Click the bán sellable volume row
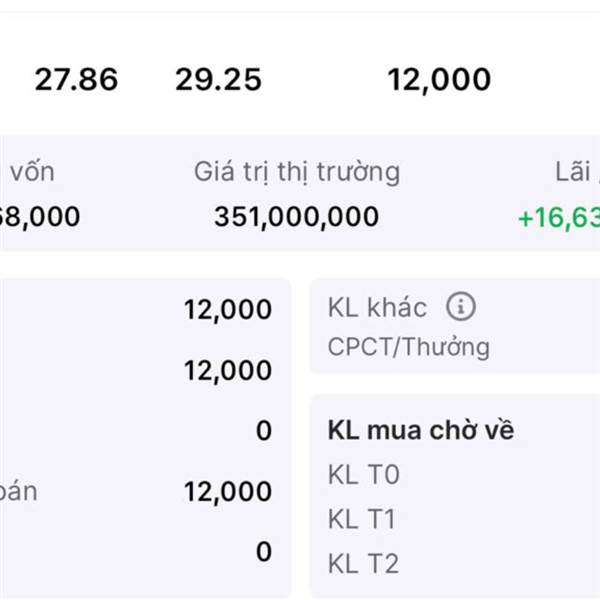Viewport: 600px width, 600px height. coord(19,492)
